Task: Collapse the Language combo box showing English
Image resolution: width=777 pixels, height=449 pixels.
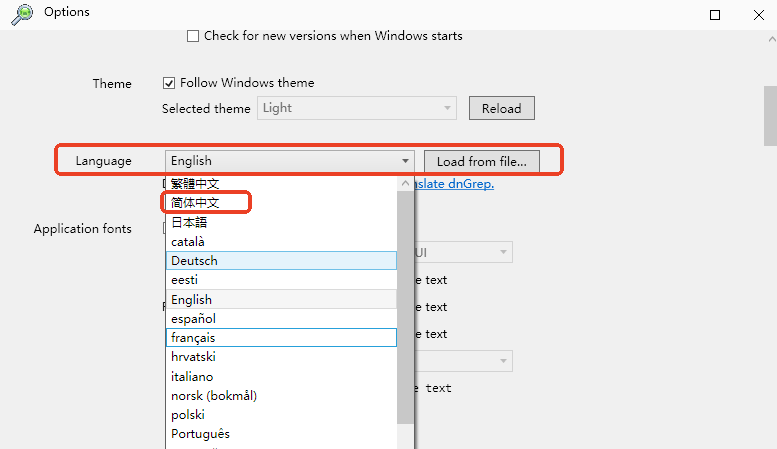Action: [x=289, y=161]
